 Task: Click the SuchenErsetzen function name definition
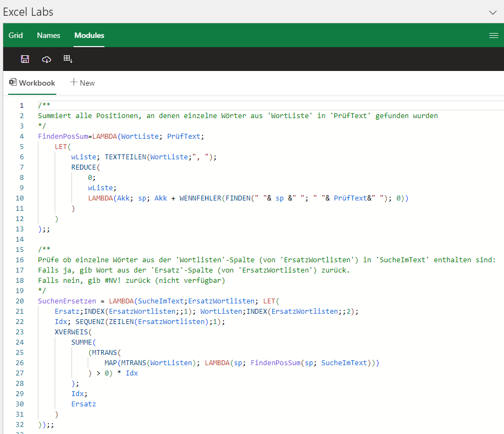point(67,301)
